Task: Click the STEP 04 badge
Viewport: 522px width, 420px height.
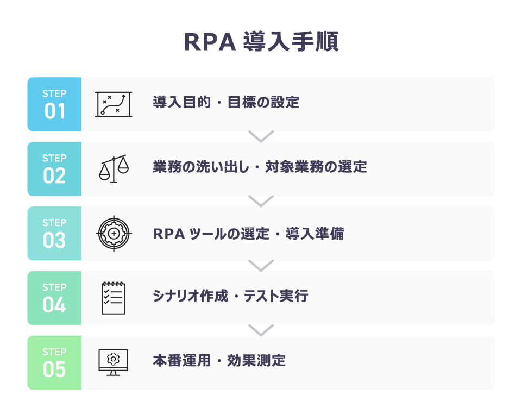Action: point(54,298)
